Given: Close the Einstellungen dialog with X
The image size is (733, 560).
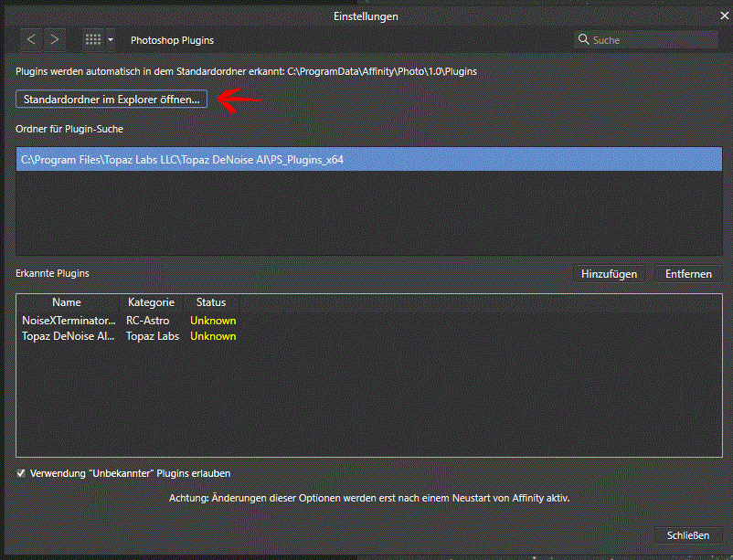Looking at the screenshot, I should (724, 16).
